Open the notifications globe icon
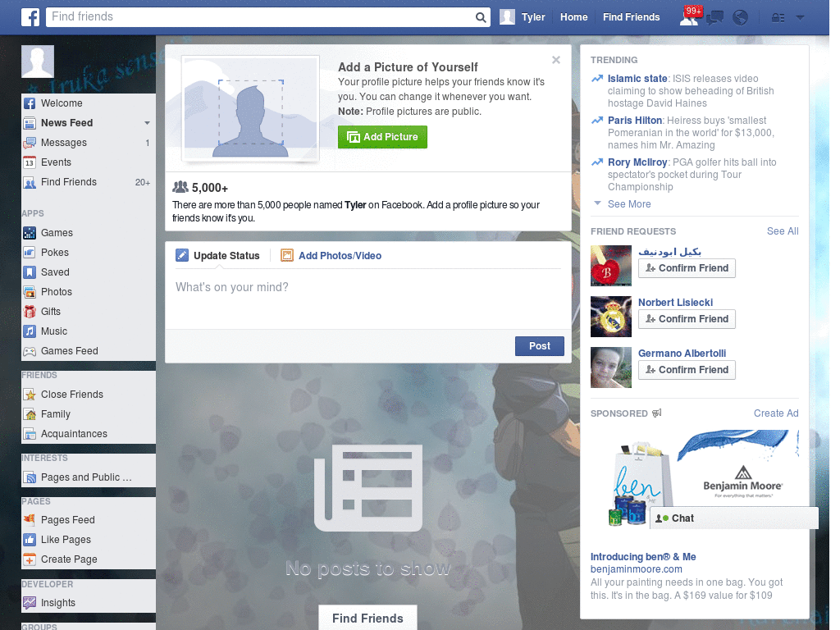Viewport: 840px width, 630px height. click(x=741, y=18)
